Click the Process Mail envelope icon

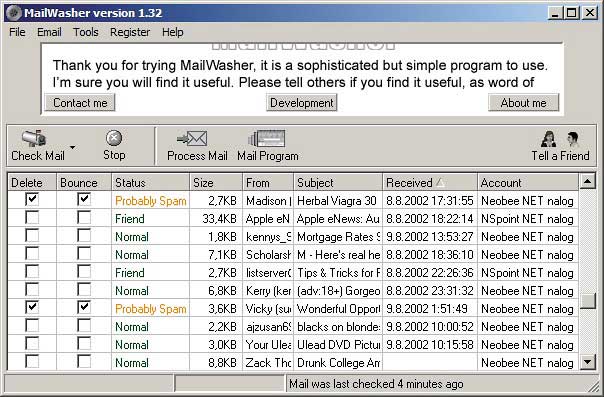192,139
